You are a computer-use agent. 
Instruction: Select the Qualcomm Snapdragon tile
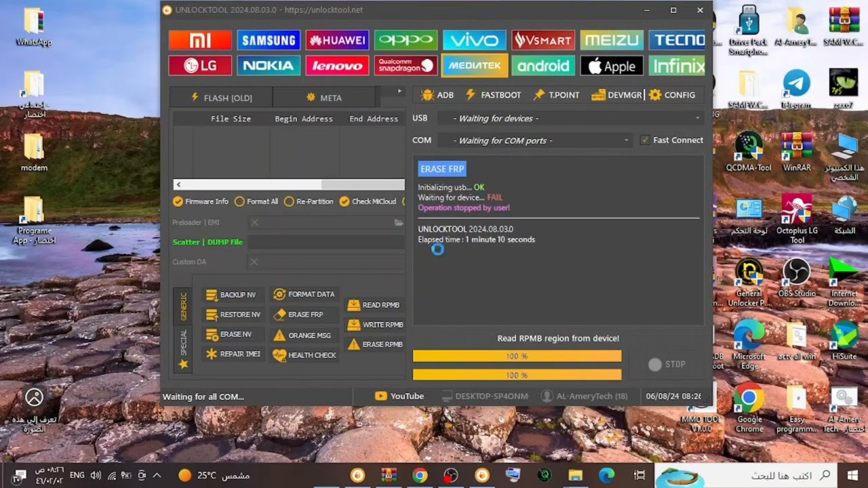[406, 66]
